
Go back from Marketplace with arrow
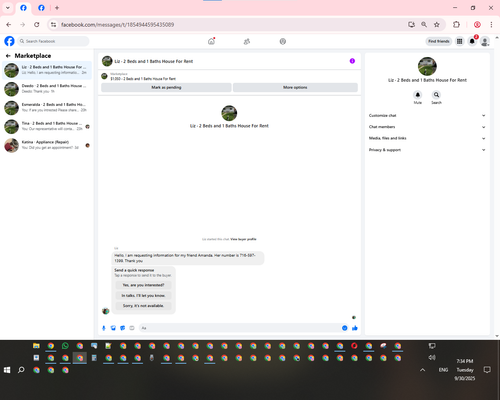pyautogui.click(x=8, y=56)
